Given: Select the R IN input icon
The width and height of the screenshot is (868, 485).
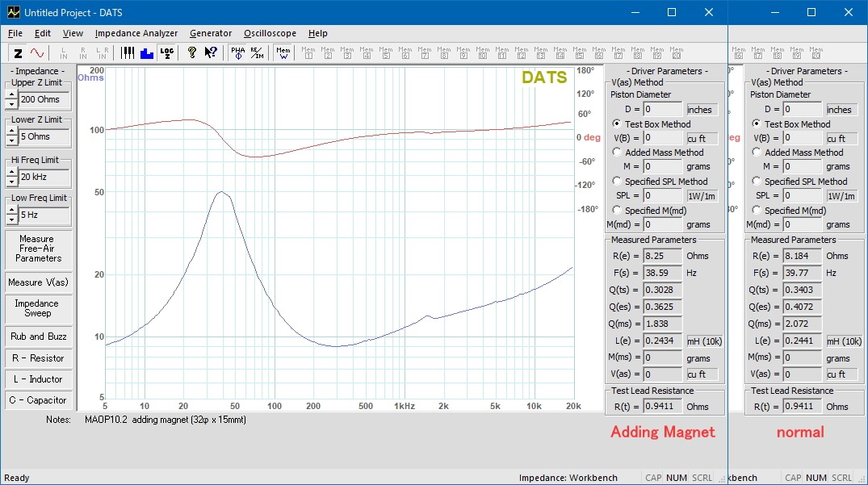Looking at the screenshot, I should [x=83, y=53].
